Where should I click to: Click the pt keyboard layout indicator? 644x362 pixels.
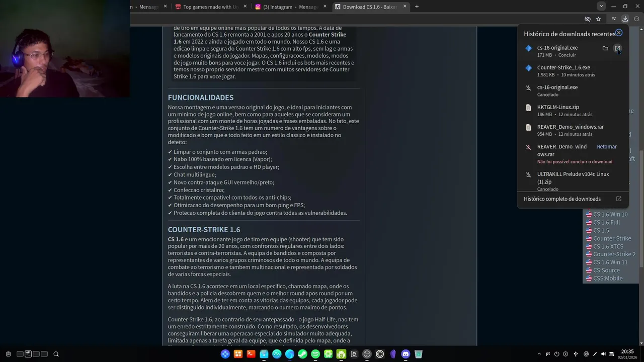click(548, 354)
